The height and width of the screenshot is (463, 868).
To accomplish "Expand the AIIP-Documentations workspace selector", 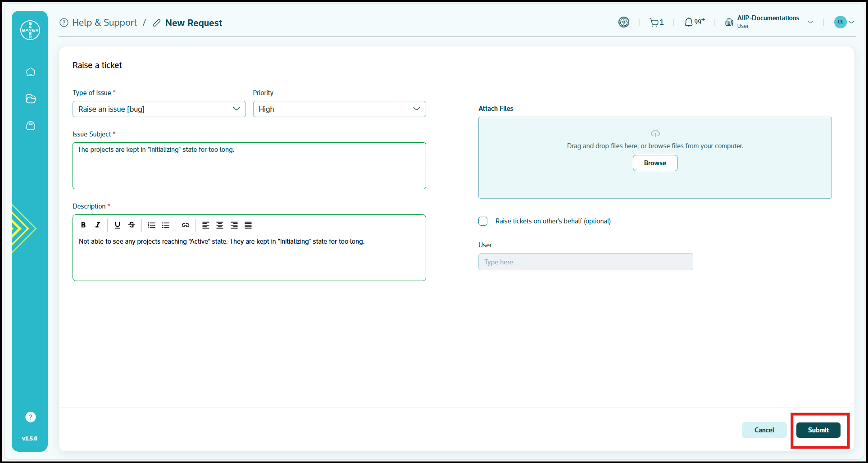I will coord(811,22).
